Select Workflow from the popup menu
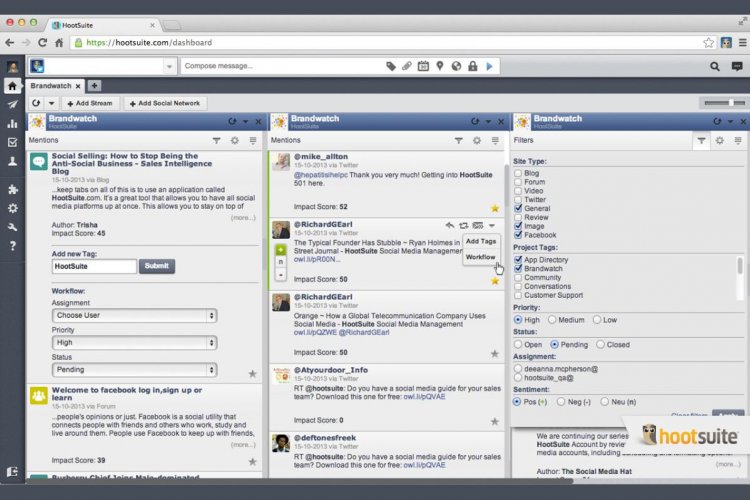The image size is (750, 500). pyautogui.click(x=480, y=257)
